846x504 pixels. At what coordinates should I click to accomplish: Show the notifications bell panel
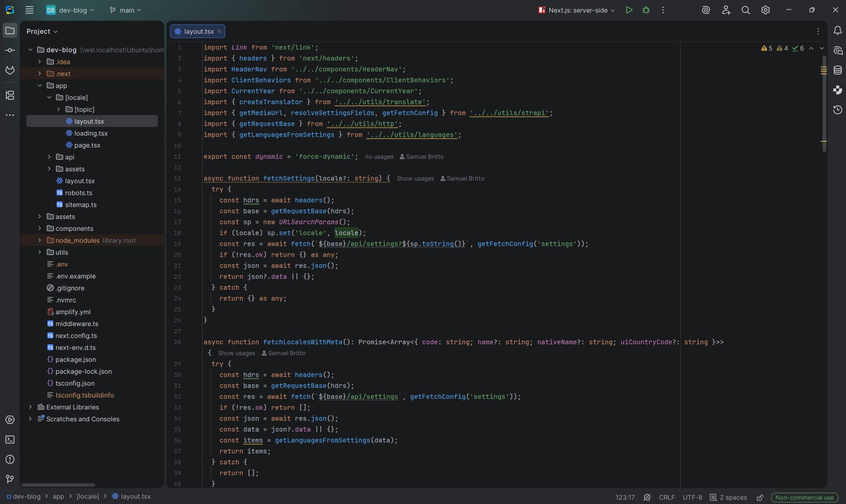click(x=838, y=31)
